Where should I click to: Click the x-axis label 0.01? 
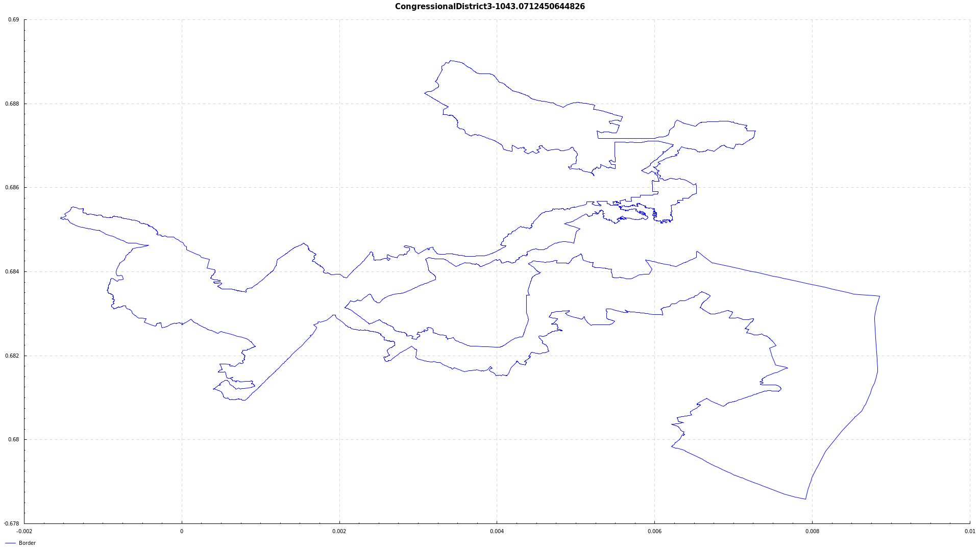pos(970,531)
